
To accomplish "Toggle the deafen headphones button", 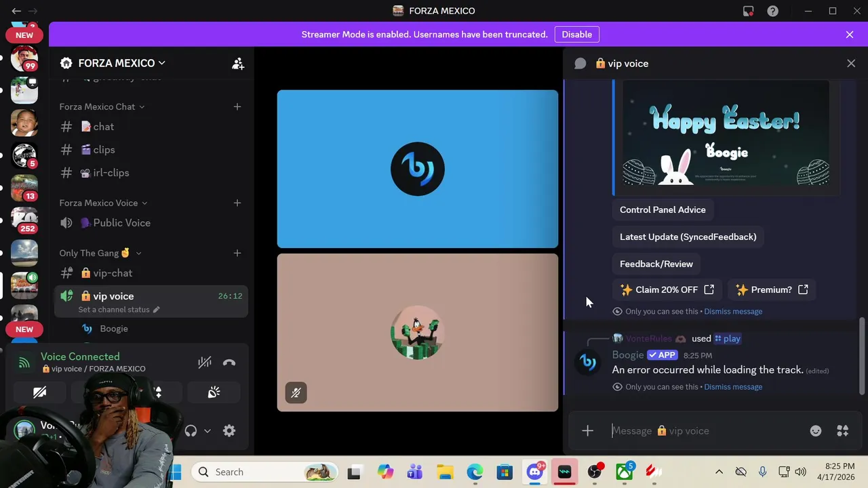I will coord(191,430).
